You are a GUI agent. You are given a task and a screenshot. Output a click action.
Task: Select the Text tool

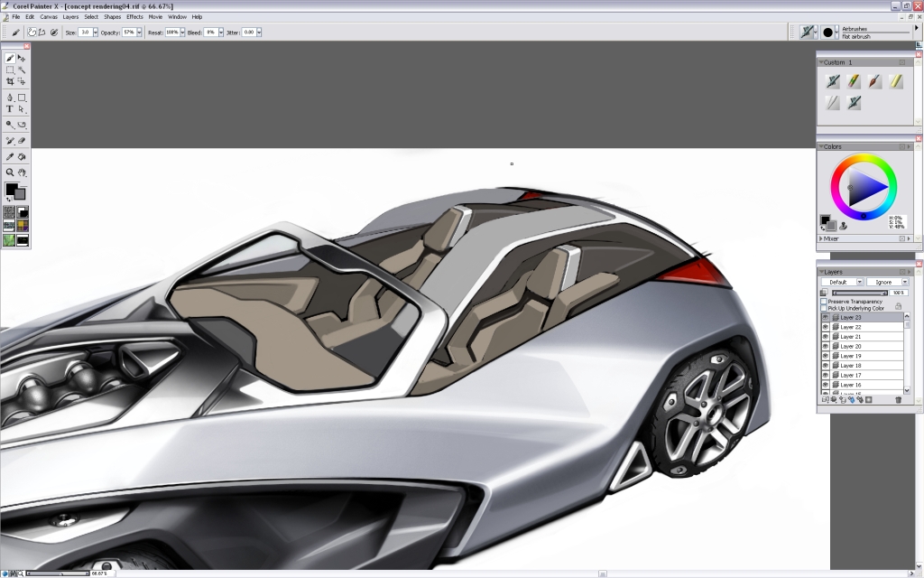point(10,108)
